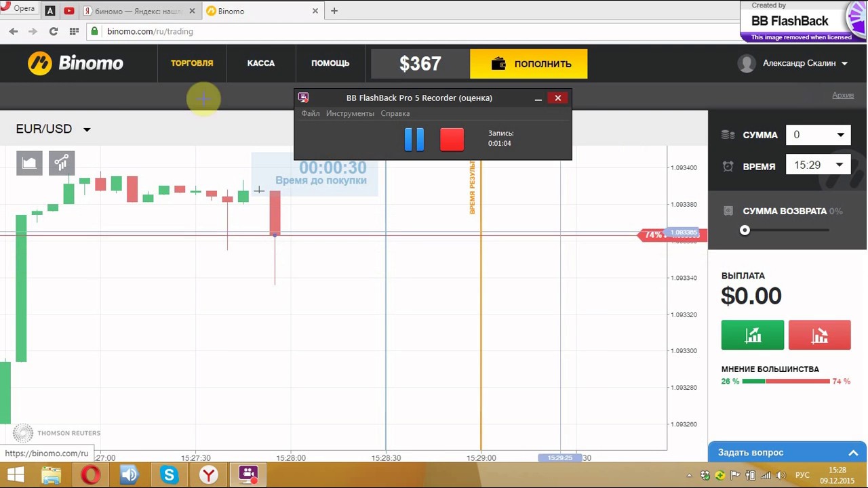
Task: Open the Speed Dial grid icon
Action: tap(74, 31)
